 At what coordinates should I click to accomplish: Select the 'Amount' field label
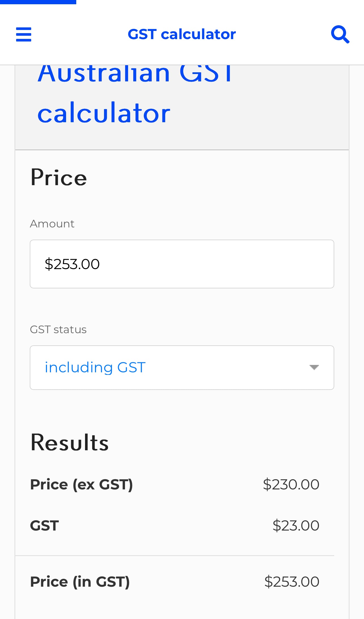pyautogui.click(x=52, y=224)
